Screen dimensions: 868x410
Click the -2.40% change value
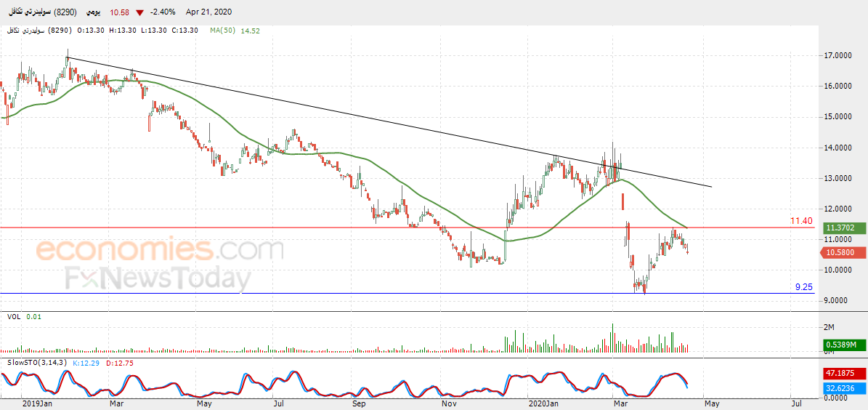(164, 12)
